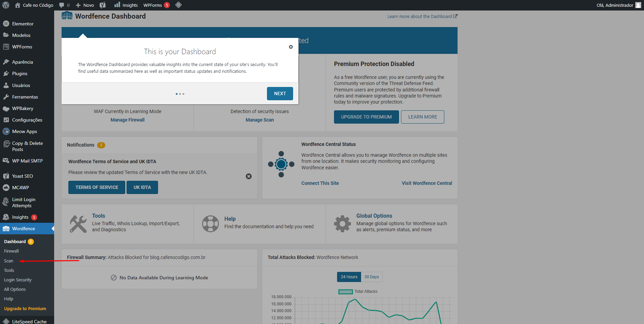Open Wordfence Scan submenu item

(9, 261)
